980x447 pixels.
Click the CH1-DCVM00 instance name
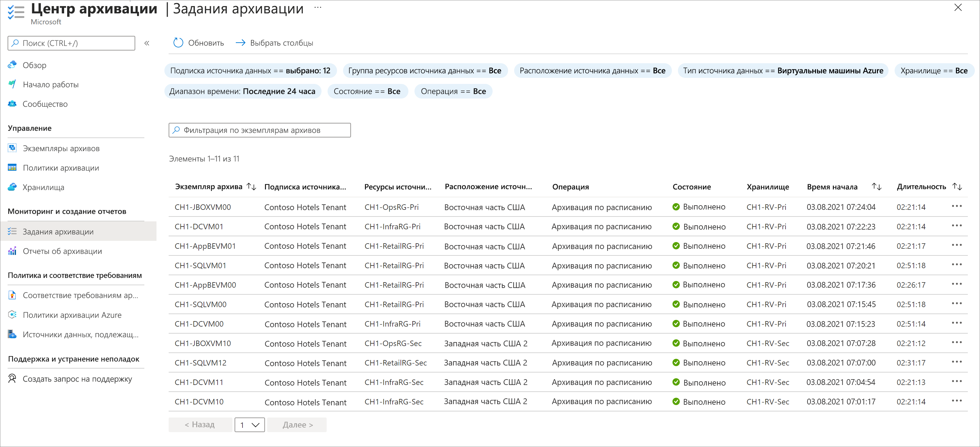pos(199,324)
